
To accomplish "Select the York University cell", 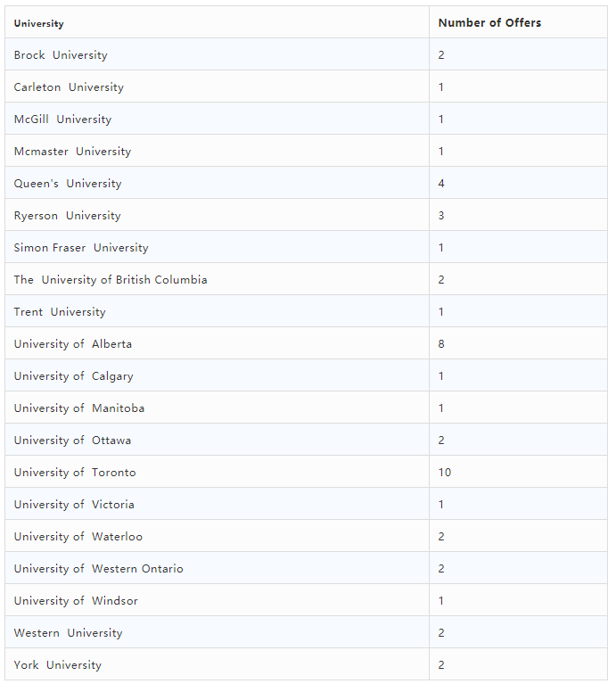I will [58, 665].
